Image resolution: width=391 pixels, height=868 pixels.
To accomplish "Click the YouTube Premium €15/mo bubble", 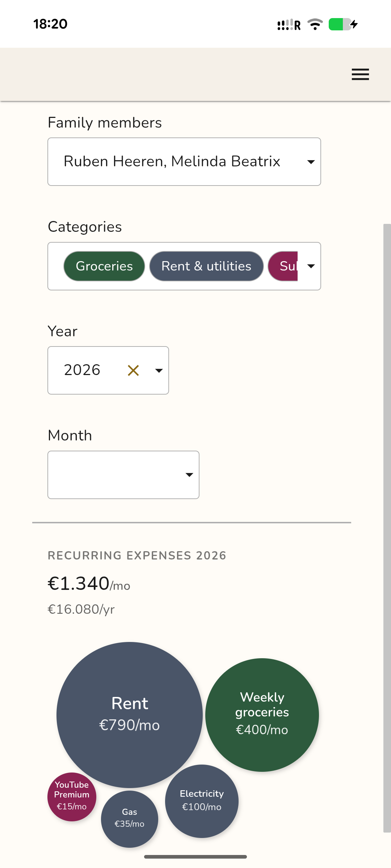I will click(x=72, y=796).
